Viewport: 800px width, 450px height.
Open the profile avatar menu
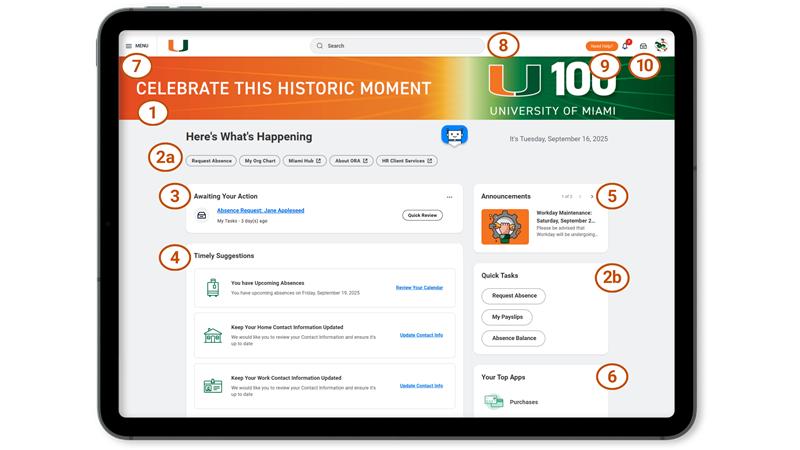(661, 45)
